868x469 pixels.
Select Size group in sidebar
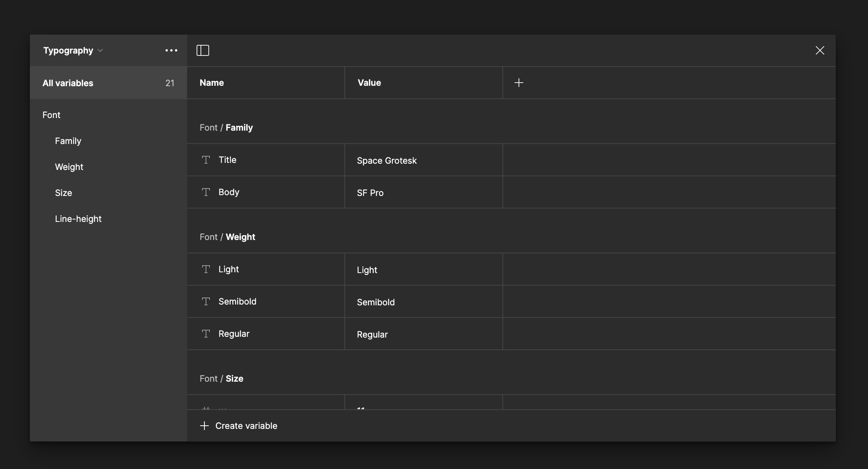point(64,193)
